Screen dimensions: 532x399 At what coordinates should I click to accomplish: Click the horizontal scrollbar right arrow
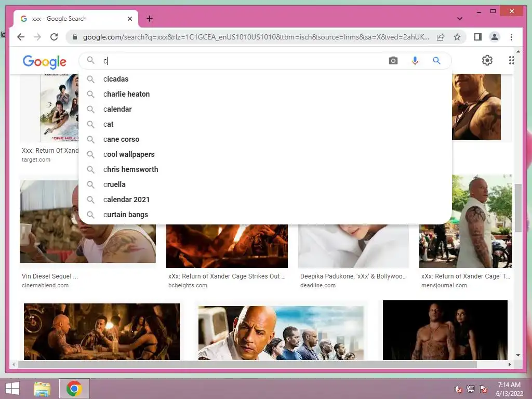509,364
